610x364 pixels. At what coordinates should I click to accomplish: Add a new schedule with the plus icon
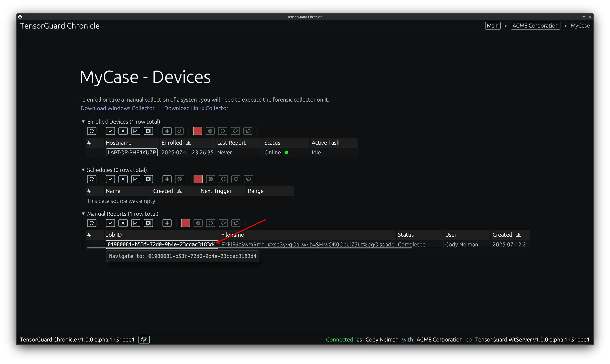pyautogui.click(x=167, y=179)
